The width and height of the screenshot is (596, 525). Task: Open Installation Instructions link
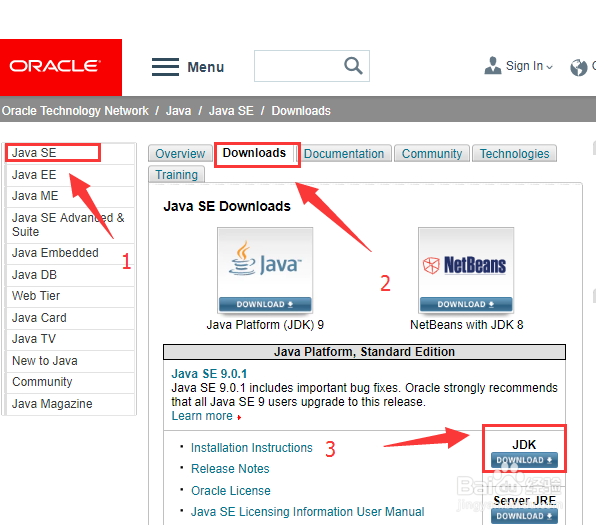coord(252,448)
